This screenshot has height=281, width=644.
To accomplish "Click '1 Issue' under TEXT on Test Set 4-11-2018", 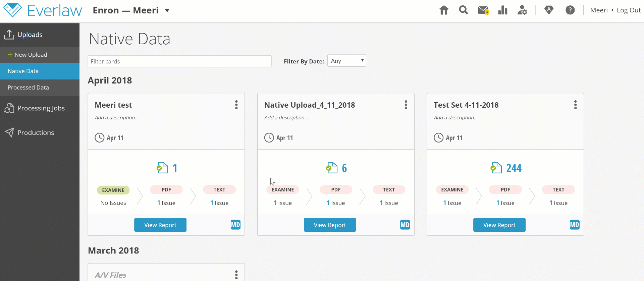I will pyautogui.click(x=558, y=203).
